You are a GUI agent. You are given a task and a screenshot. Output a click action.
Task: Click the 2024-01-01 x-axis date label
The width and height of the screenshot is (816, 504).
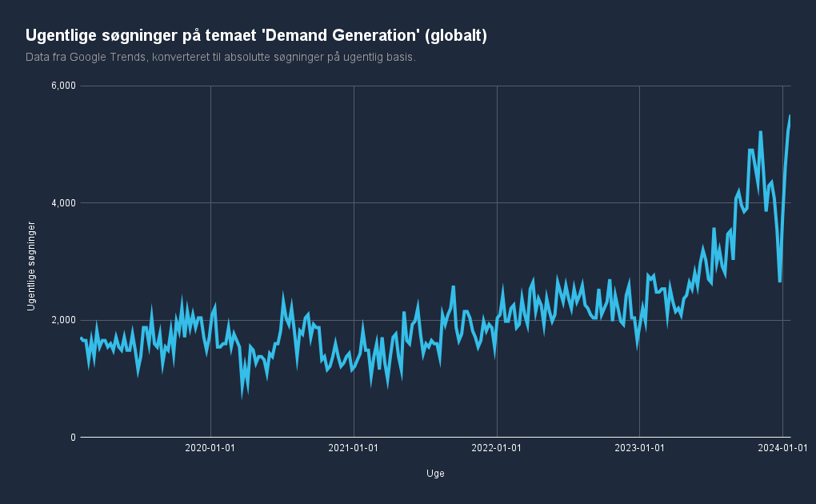coord(782,448)
